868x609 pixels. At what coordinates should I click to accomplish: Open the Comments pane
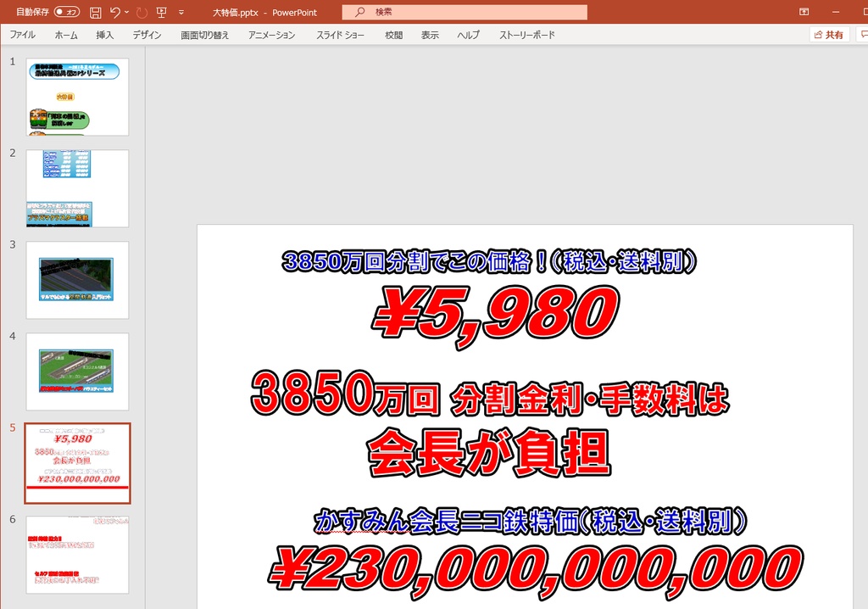pyautogui.click(x=863, y=35)
